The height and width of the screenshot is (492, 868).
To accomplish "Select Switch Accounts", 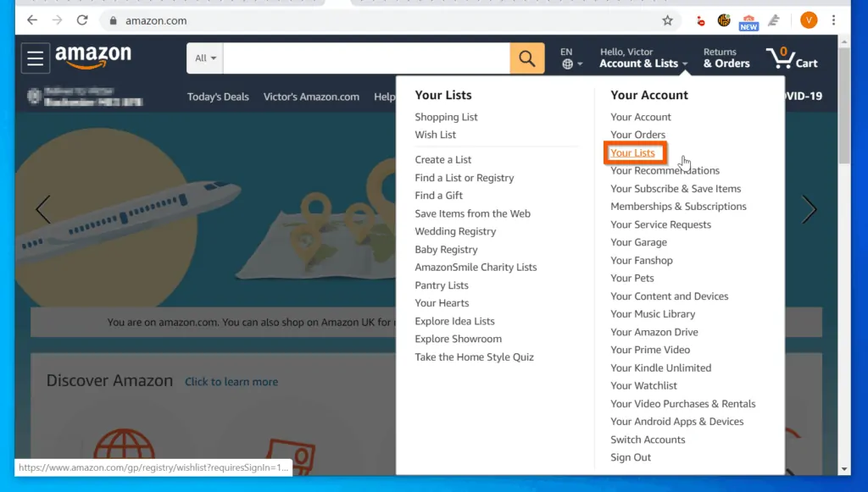I will coord(648,440).
